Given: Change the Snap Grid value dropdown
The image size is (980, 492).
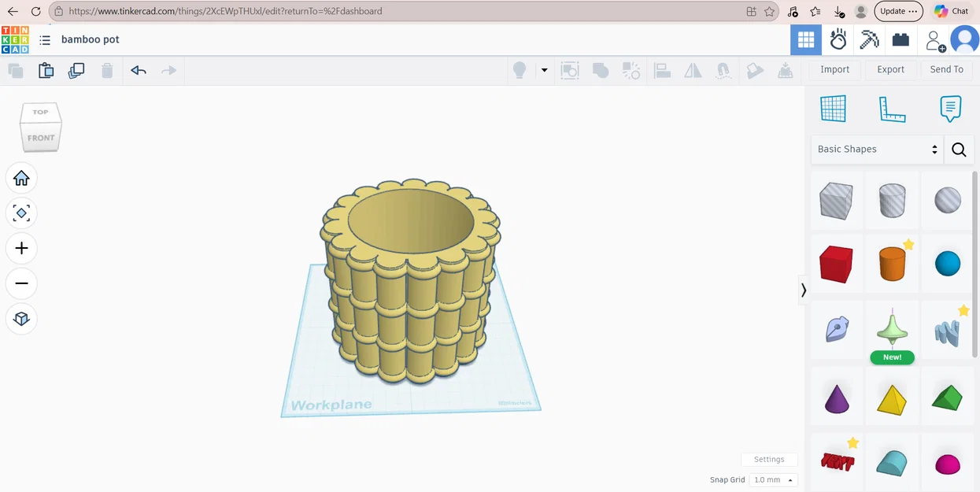Looking at the screenshot, I should tap(772, 479).
